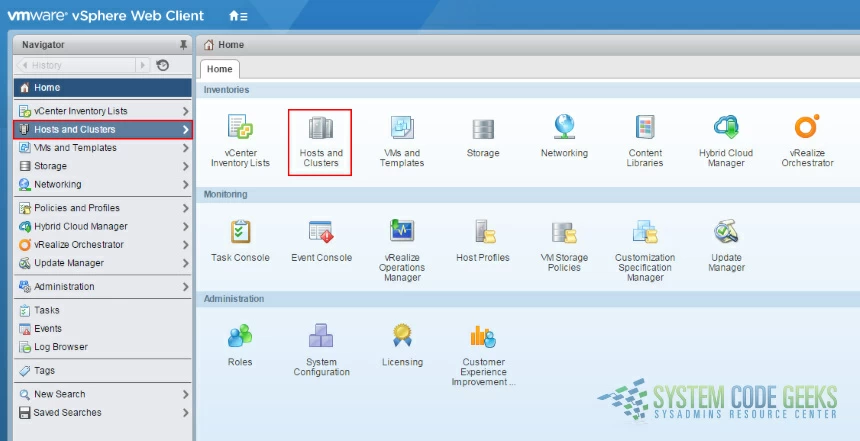
Task: Open Update Manager in Navigator
Action: coord(103,263)
